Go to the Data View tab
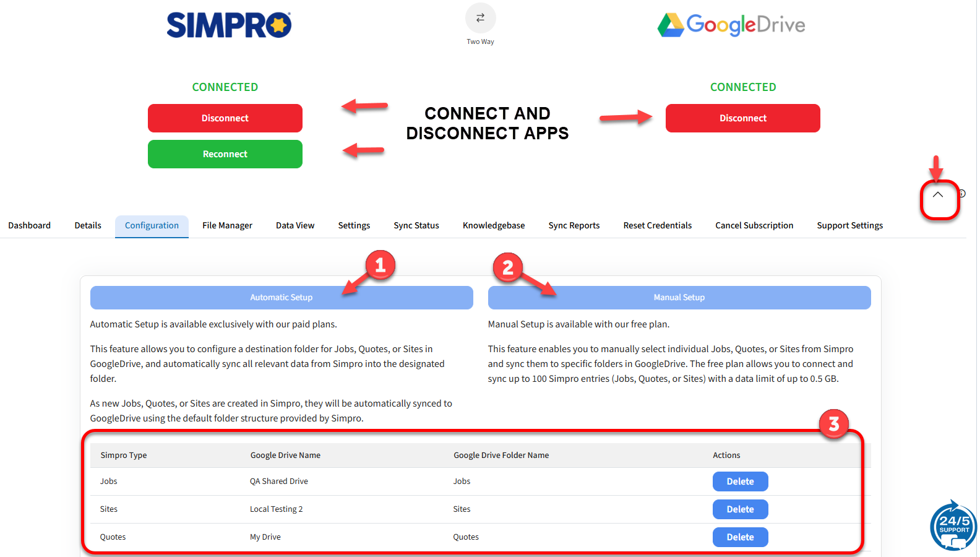Viewport: 980px width, 557px height. 295,226
